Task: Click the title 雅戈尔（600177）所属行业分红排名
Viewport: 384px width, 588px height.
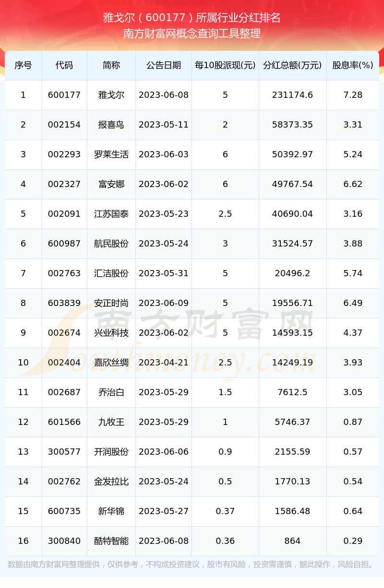Action: click(192, 18)
